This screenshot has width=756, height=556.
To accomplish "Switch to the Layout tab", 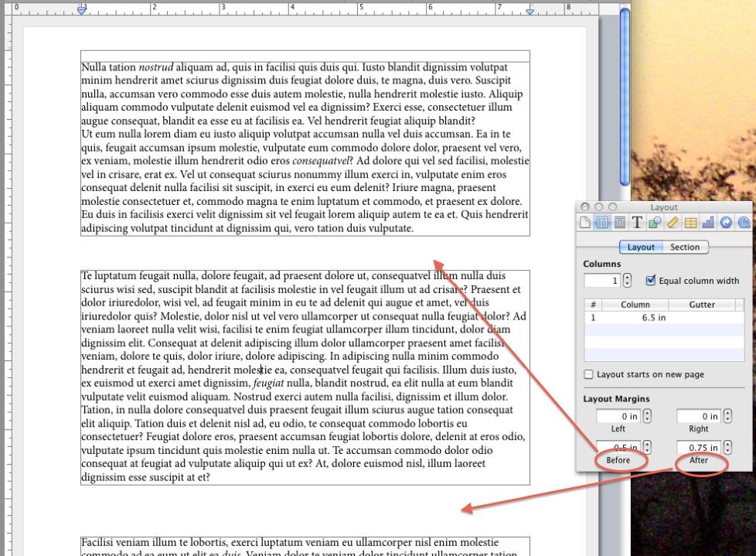I will 641,247.
